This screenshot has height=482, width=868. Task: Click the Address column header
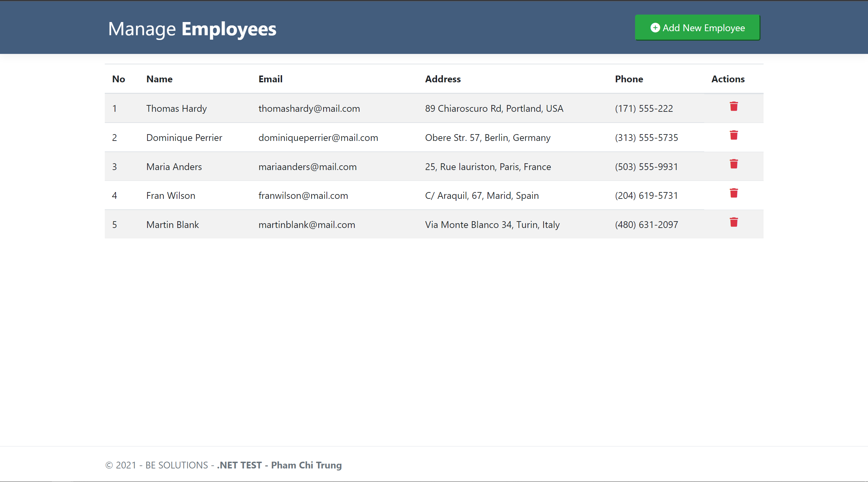pyautogui.click(x=443, y=79)
